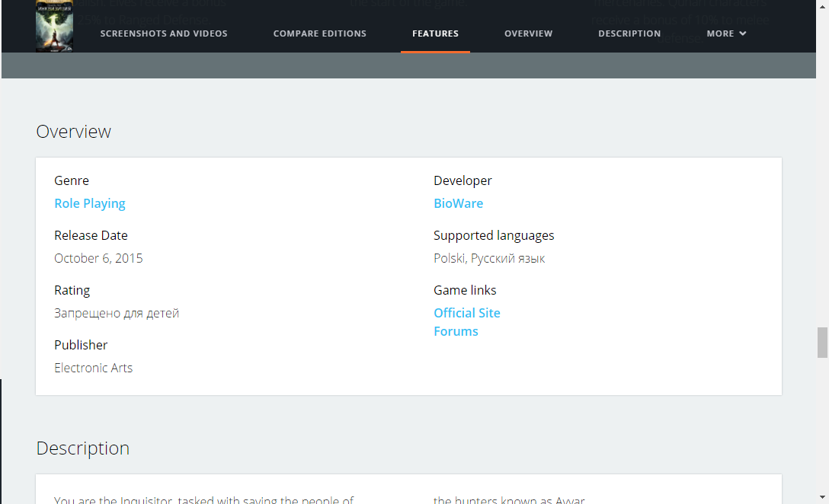829x504 pixels.
Task: Click the Release Date label
Action: pyautogui.click(x=91, y=235)
